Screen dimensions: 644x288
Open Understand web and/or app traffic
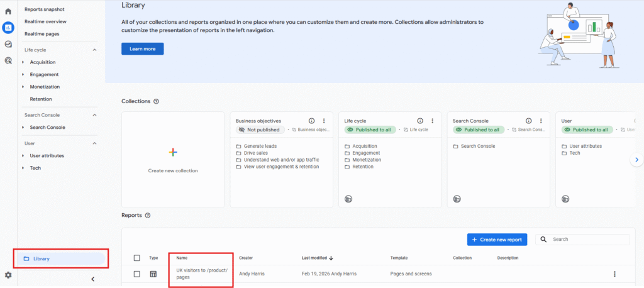pos(281,160)
